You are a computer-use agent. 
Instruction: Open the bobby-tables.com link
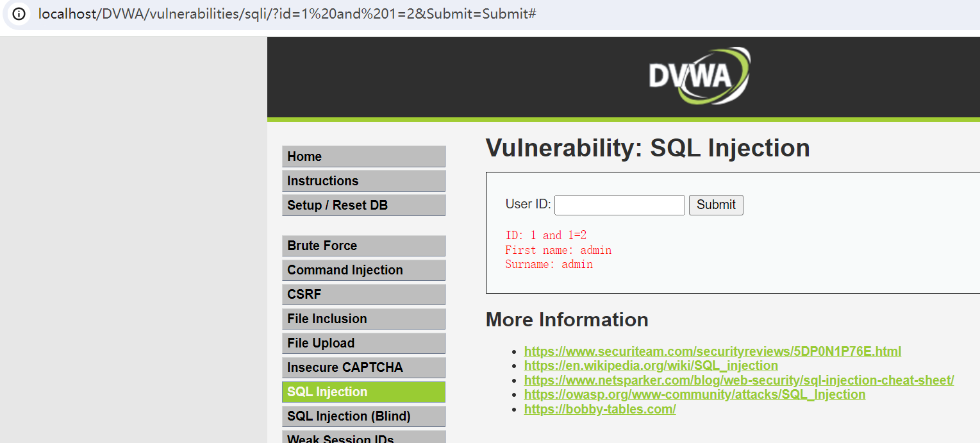(600, 409)
